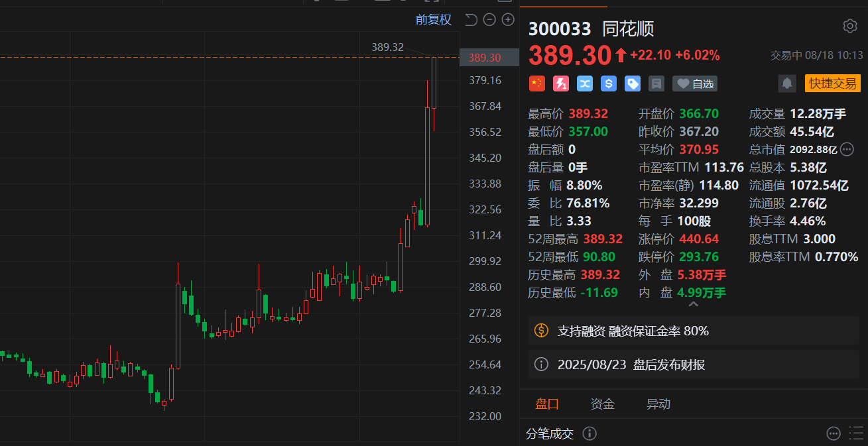Click info icon next to 分笔成交
The image size is (868, 446).
click(589, 433)
